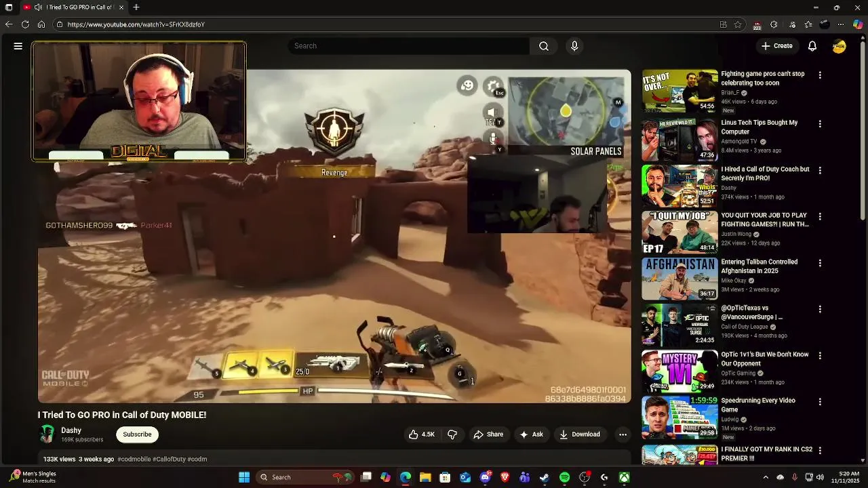The image size is (868, 488).
Task: Expand more actions ellipsis under the video
Action: tap(623, 434)
